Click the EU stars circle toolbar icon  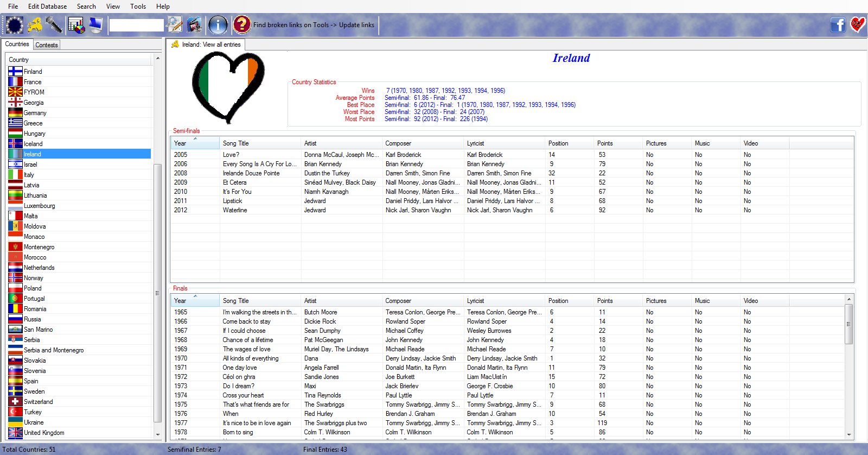click(x=14, y=25)
